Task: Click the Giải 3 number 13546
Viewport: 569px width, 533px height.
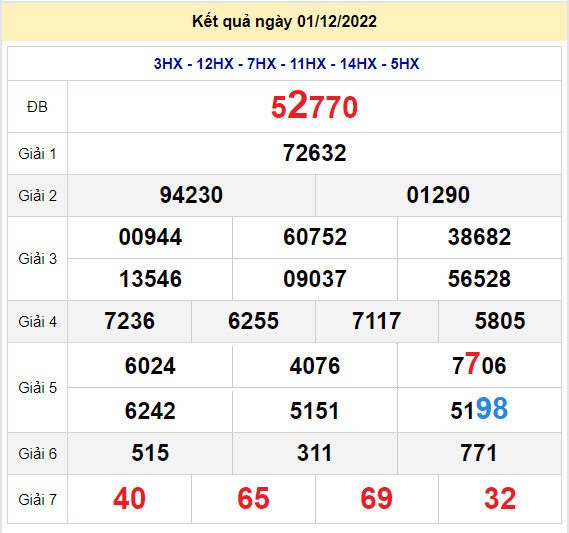Action: (150, 279)
